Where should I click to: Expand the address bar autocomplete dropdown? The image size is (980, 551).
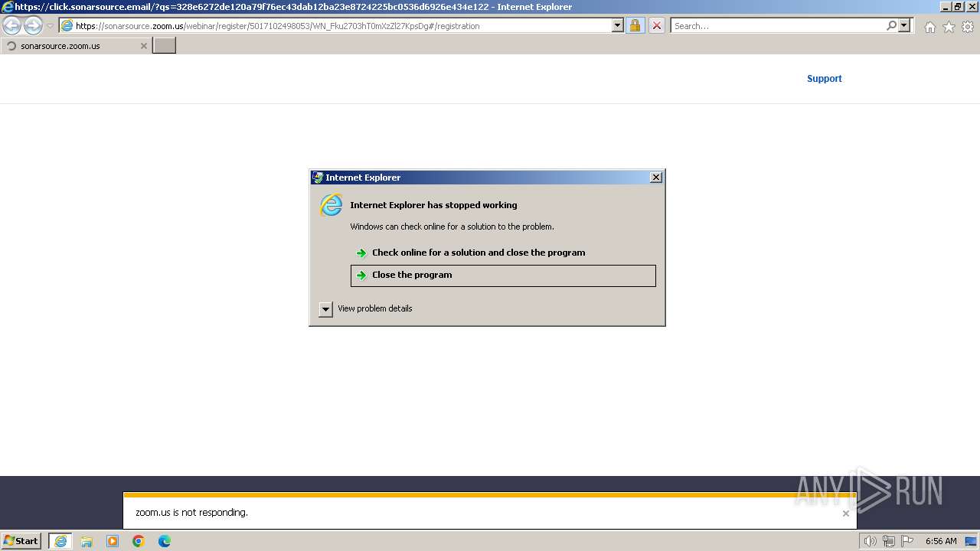618,25
